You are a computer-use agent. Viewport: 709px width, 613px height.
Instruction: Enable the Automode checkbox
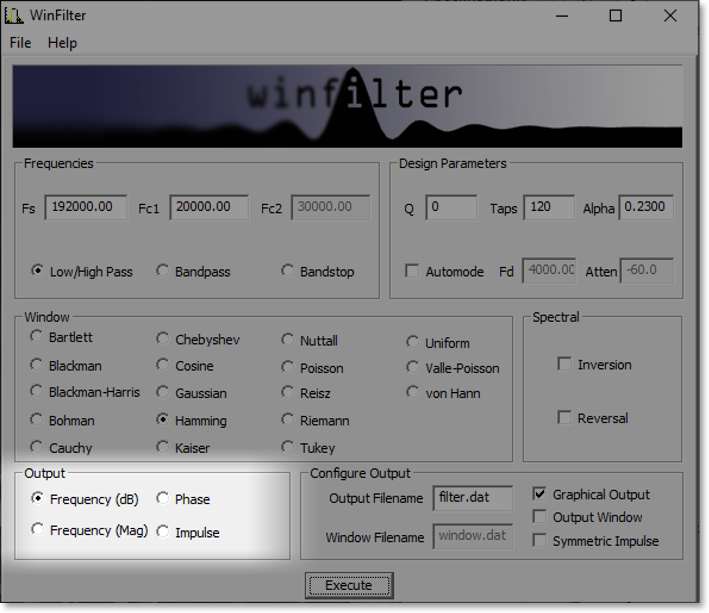412,271
